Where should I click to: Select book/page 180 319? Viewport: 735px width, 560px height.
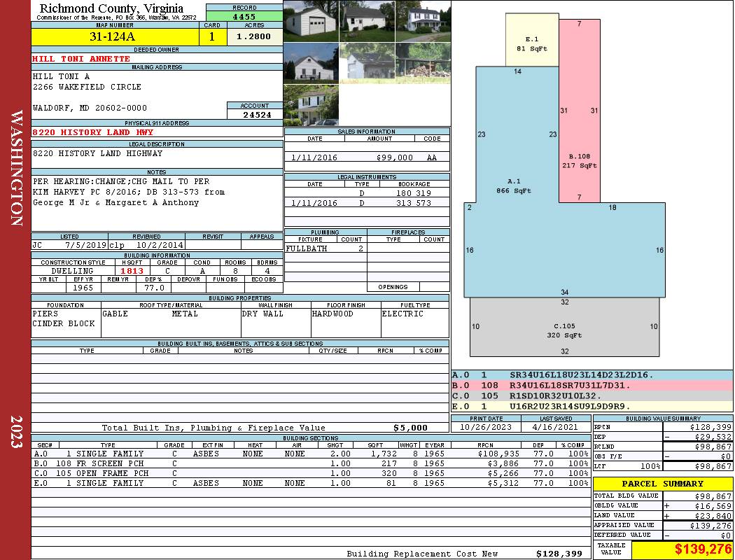pyautogui.click(x=414, y=193)
